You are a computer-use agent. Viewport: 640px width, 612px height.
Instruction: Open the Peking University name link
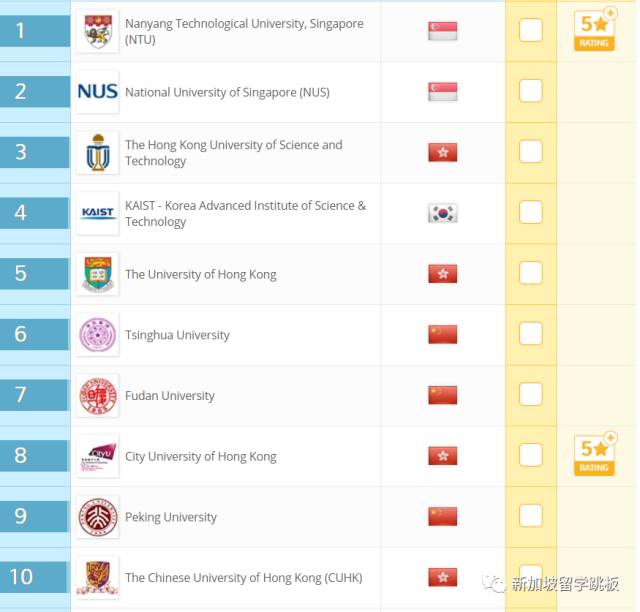coord(171,518)
